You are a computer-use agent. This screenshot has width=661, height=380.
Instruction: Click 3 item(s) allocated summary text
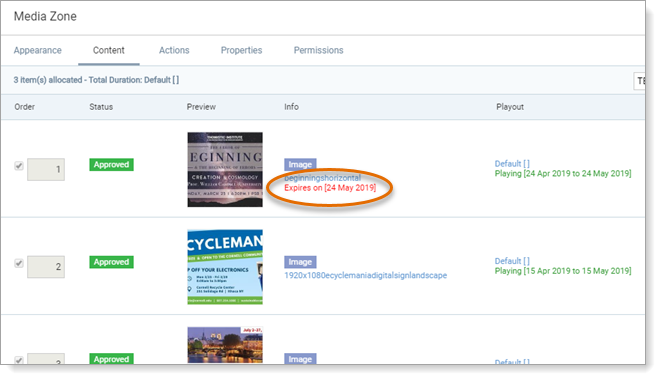[x=96, y=80]
